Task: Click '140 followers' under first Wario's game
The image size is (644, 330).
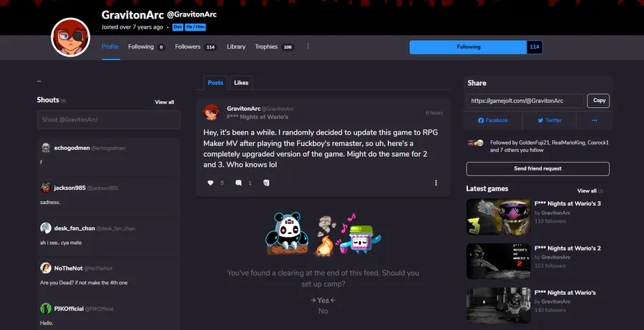Action: [550, 310]
